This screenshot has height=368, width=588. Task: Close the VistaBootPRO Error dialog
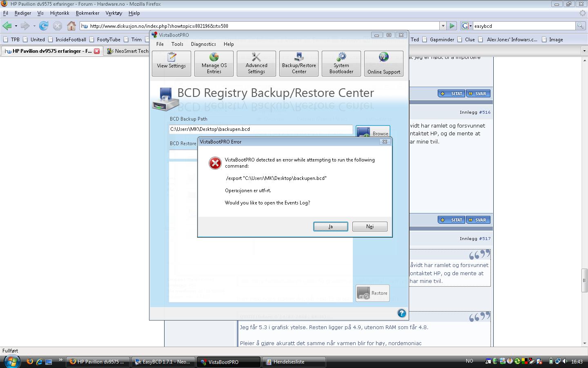385,141
